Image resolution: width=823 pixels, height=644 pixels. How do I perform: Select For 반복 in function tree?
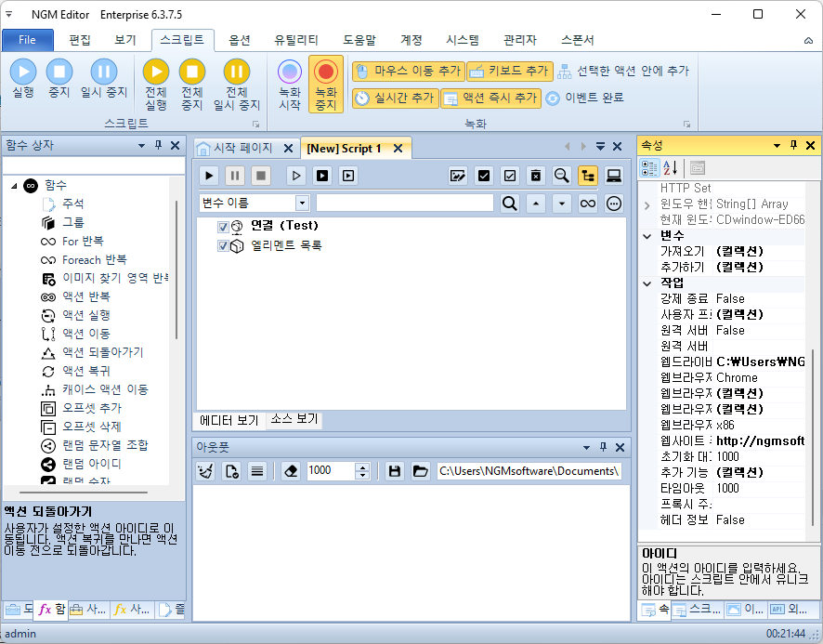pos(83,241)
